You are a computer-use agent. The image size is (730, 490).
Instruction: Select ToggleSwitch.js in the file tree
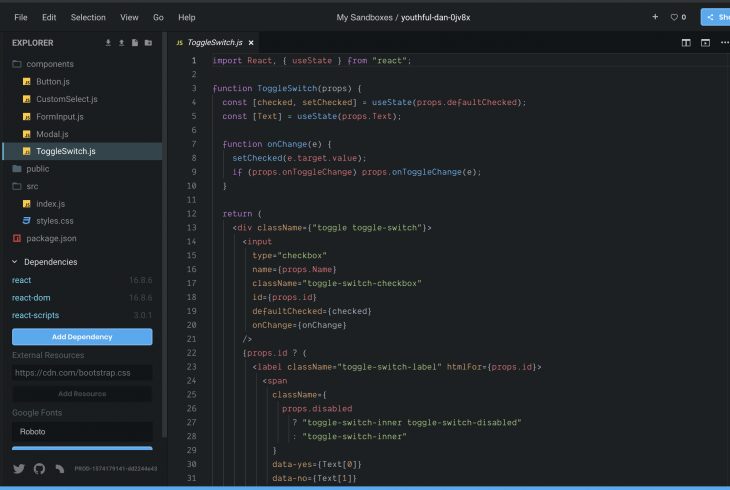pyautogui.click(x=82, y=151)
